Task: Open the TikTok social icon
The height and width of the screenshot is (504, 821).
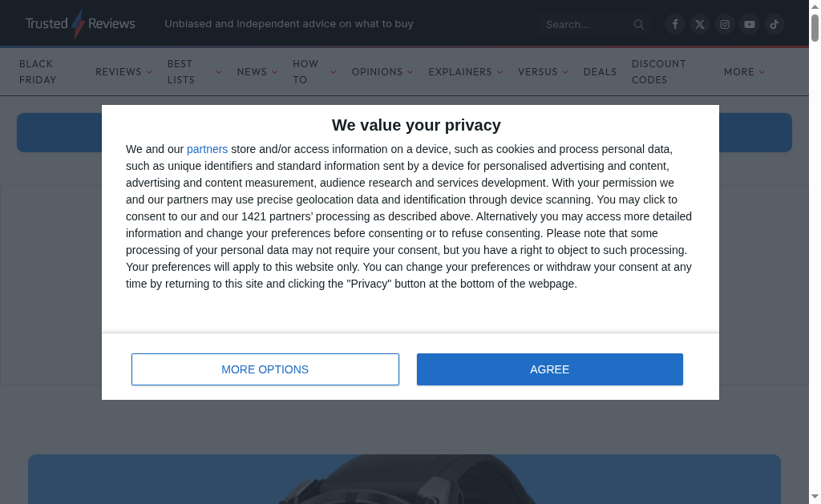Action: 774,24
